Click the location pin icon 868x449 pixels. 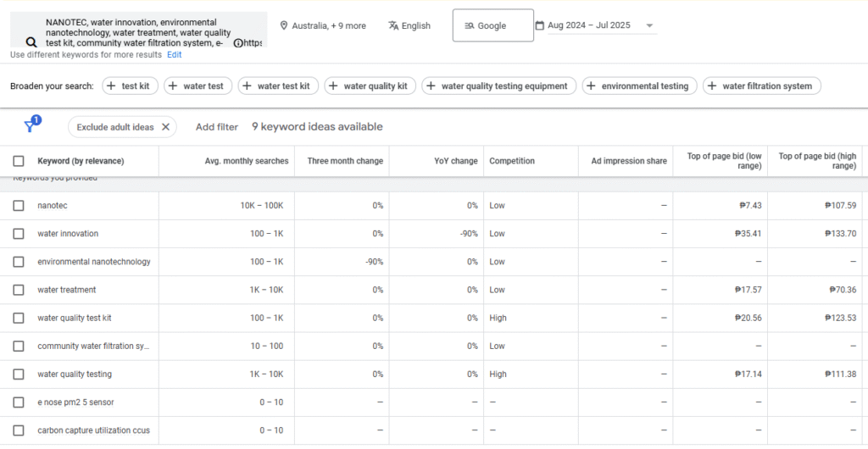point(284,25)
